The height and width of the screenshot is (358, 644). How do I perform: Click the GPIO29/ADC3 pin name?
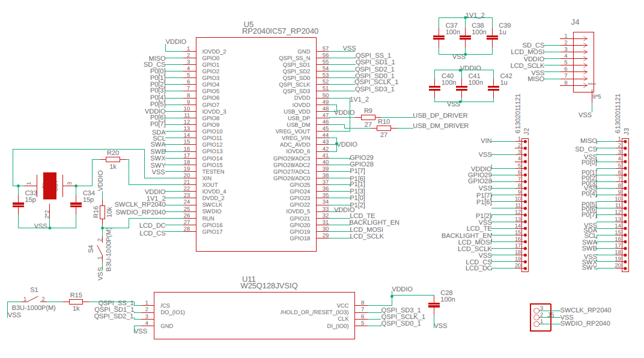pyautogui.click(x=291, y=159)
